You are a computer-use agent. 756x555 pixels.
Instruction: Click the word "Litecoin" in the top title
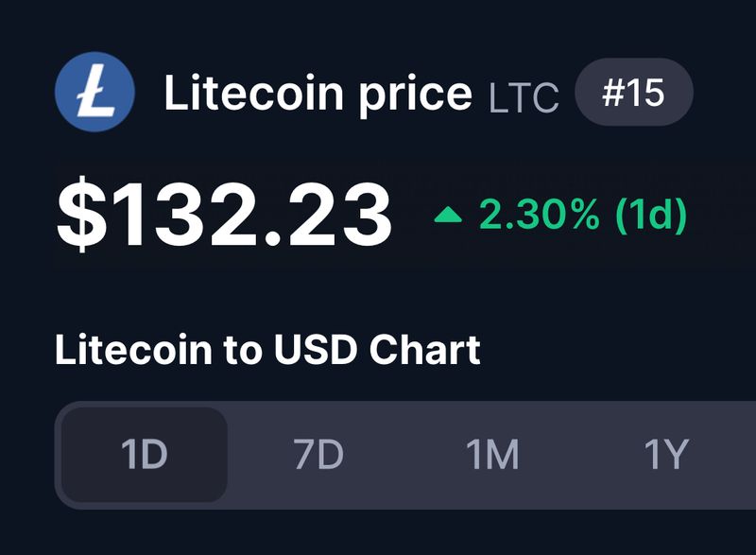click(x=253, y=94)
